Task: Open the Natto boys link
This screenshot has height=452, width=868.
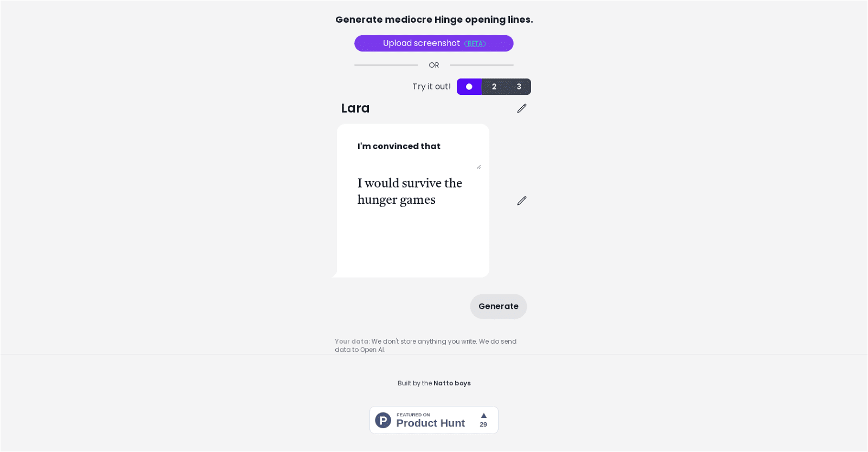Action: [452, 383]
